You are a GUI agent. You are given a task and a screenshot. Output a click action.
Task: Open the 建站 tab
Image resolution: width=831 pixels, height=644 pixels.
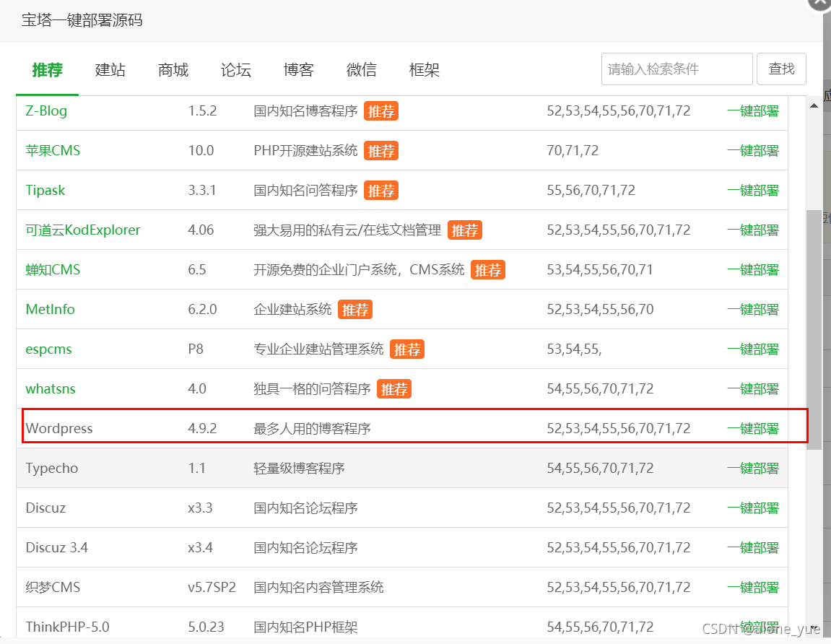click(x=110, y=69)
